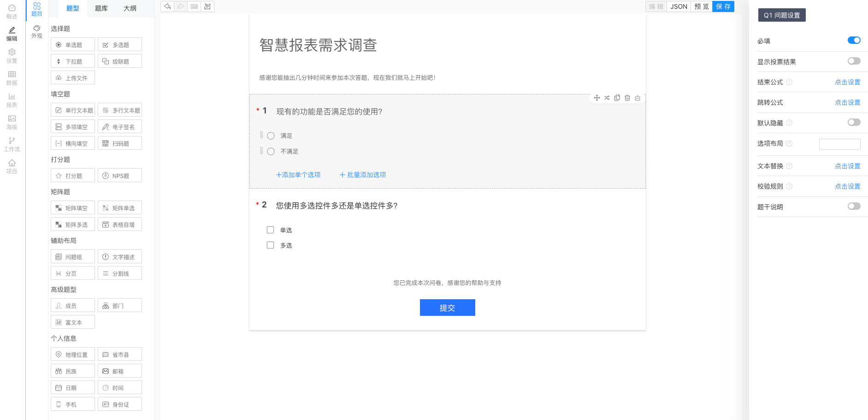Viewport: 868px width, 420px height.
Task: Click the 选项布局 input field
Action: (839, 144)
